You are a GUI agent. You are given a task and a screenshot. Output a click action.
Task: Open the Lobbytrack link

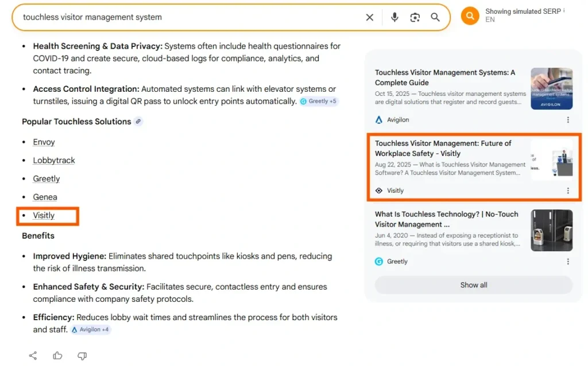coord(54,160)
